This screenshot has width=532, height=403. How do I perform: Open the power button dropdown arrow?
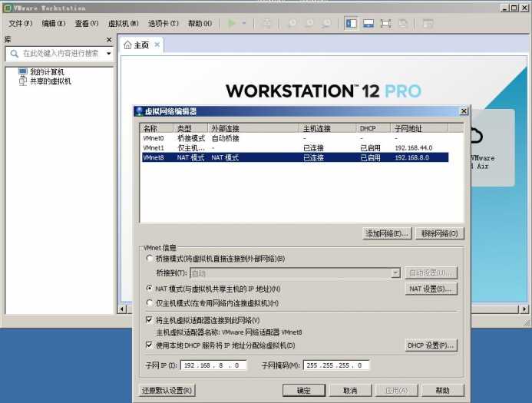coord(244,24)
